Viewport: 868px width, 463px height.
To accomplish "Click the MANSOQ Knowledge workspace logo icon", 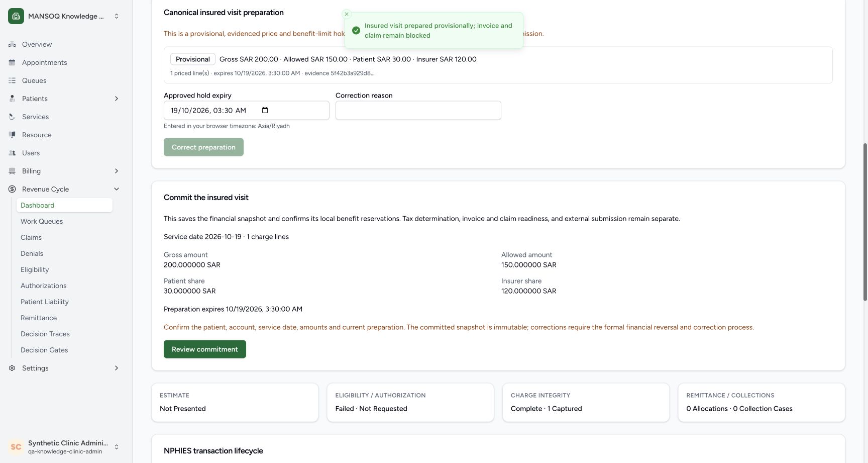I will coord(16,16).
